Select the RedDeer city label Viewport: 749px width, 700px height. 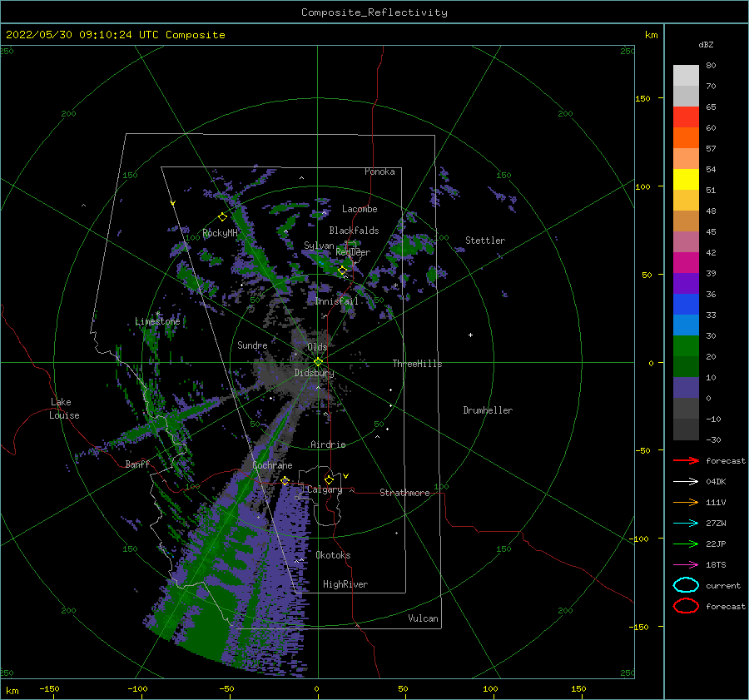[353, 252]
